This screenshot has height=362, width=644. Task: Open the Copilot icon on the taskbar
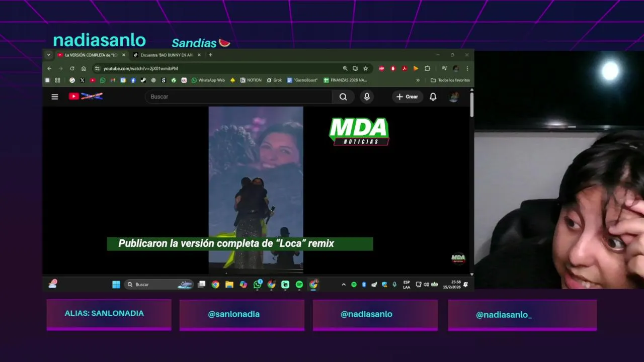(244, 285)
